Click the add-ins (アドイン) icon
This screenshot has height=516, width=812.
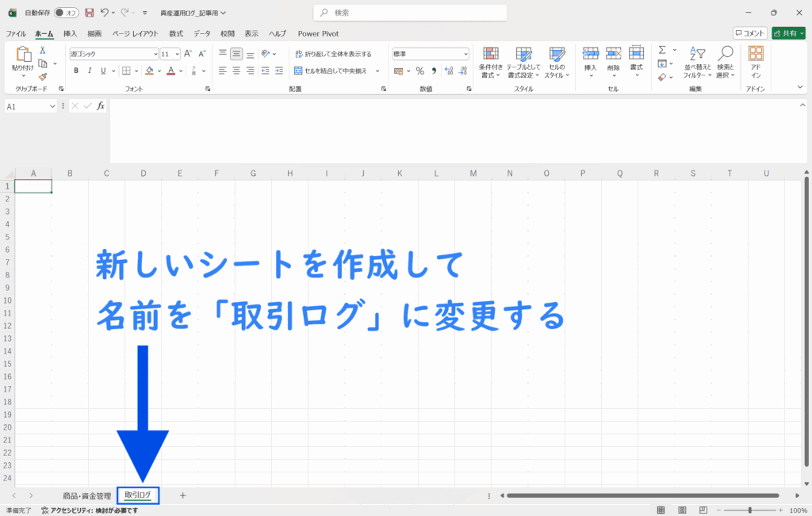tap(756, 61)
